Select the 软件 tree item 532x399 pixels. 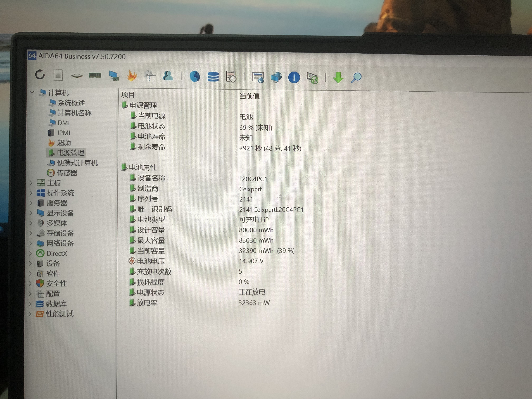tap(48, 273)
